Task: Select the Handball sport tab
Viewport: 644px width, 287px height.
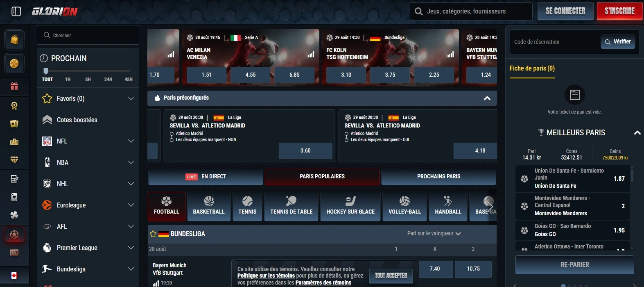Action: coord(448,206)
